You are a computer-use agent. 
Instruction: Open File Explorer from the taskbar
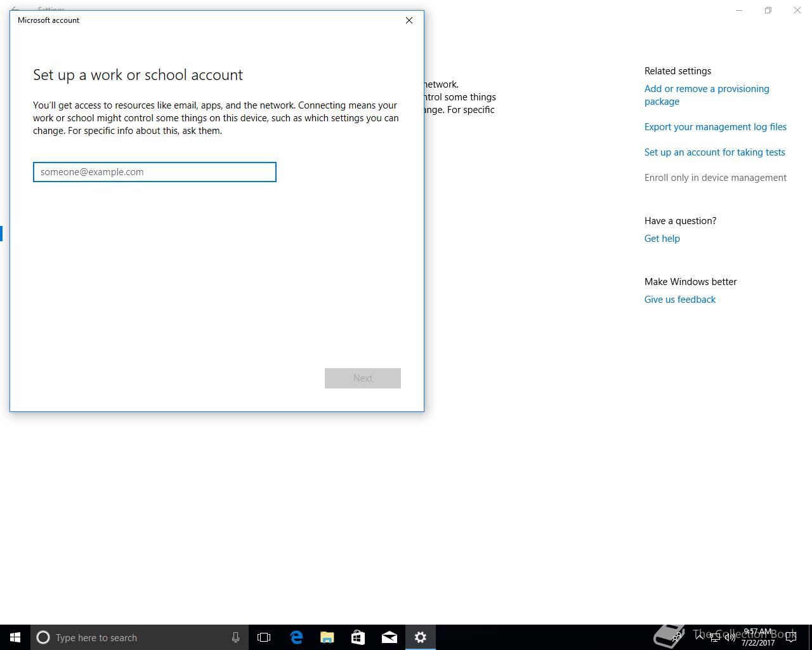[x=327, y=637]
